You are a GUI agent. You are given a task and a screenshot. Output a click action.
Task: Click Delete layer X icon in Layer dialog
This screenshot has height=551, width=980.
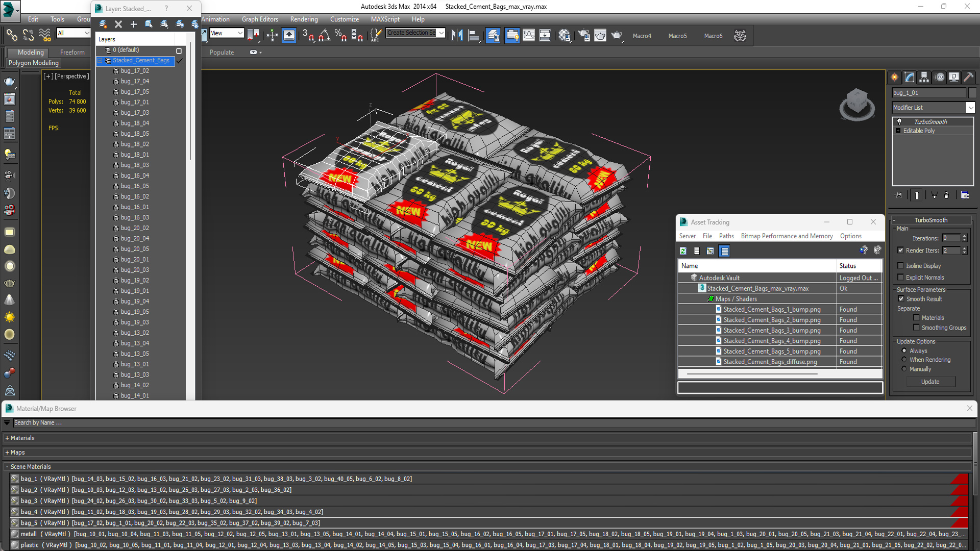[x=118, y=24]
